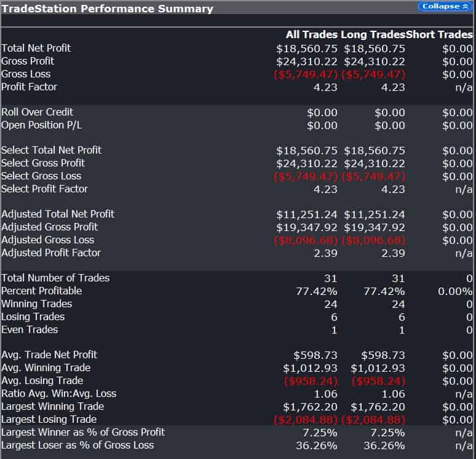Select the Even Trades label
476x459 pixels.
30,330
